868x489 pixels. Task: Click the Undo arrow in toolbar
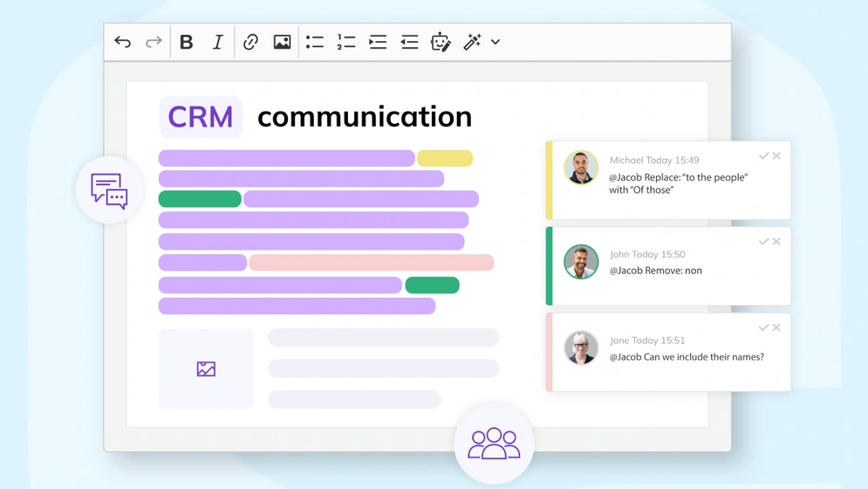click(x=122, y=42)
